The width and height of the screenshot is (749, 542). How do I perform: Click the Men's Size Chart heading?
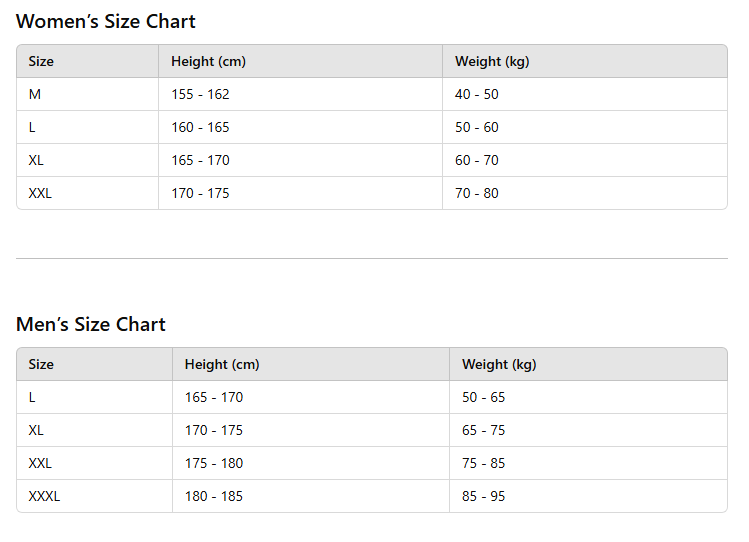(x=91, y=324)
